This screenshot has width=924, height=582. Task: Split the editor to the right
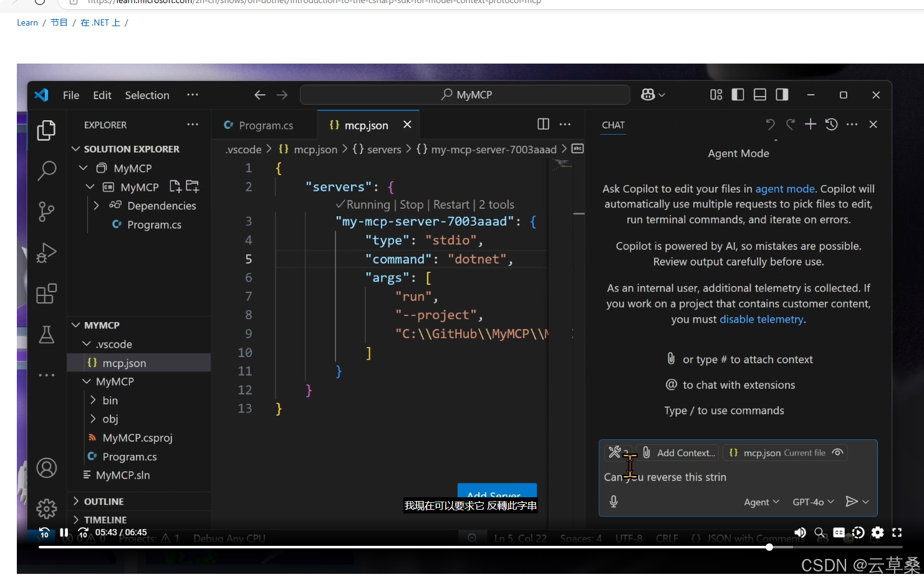pyautogui.click(x=543, y=124)
